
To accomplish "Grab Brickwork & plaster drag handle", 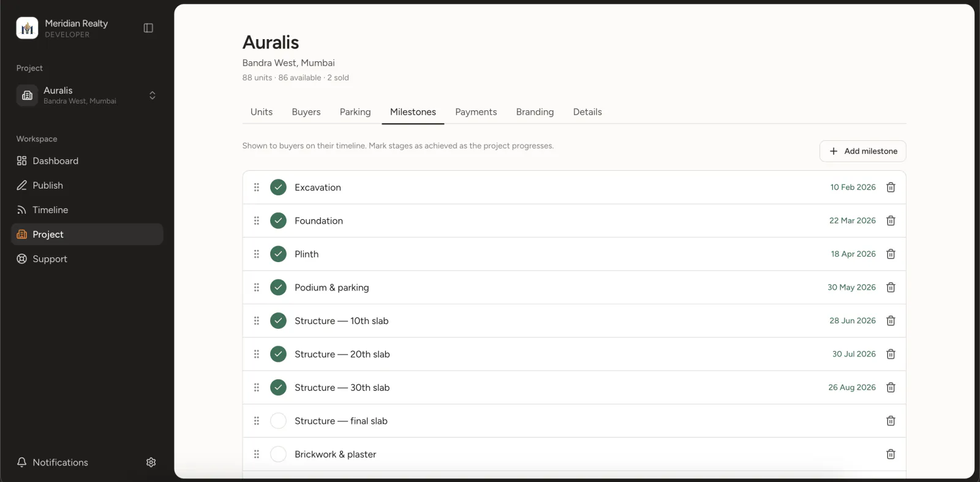I will [x=257, y=454].
